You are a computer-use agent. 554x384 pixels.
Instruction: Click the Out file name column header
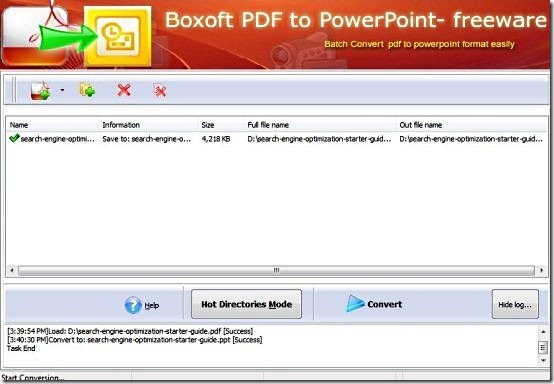click(x=471, y=125)
